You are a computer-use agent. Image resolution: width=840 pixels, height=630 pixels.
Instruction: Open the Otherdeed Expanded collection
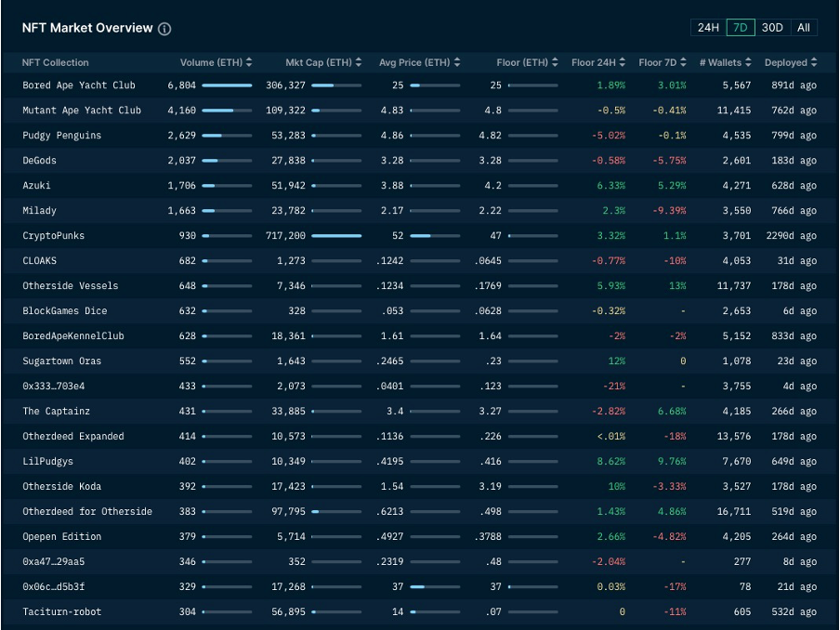pos(73,437)
